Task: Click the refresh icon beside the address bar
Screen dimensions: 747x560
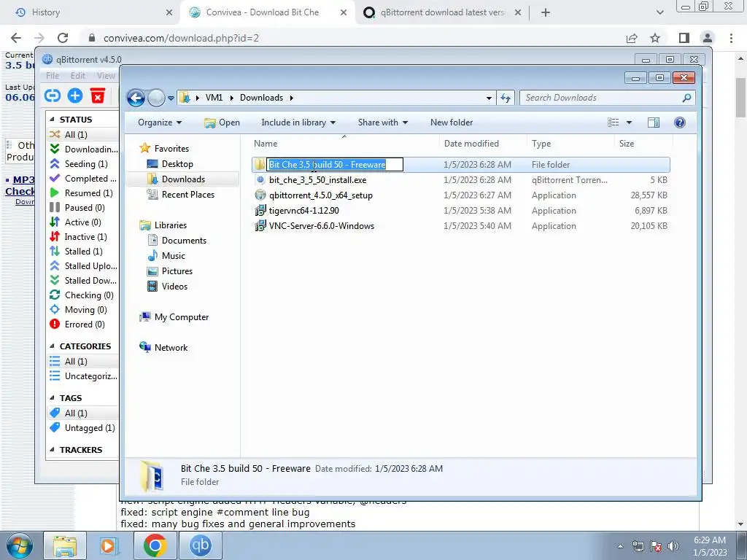Action: click(506, 98)
